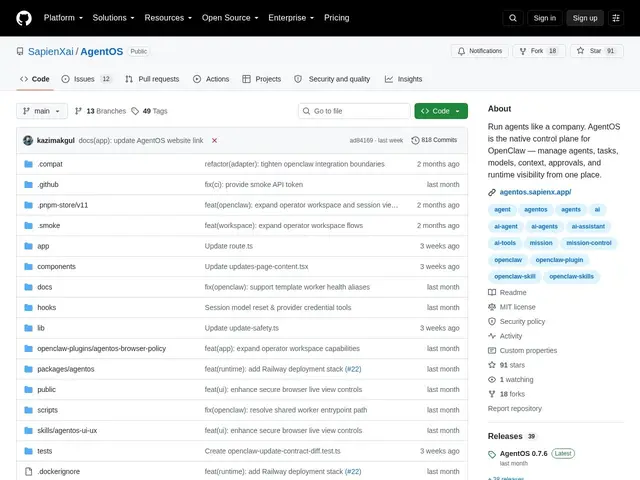This screenshot has height=480, width=640.
Task: Select the Code tab
Action: [x=35, y=79]
